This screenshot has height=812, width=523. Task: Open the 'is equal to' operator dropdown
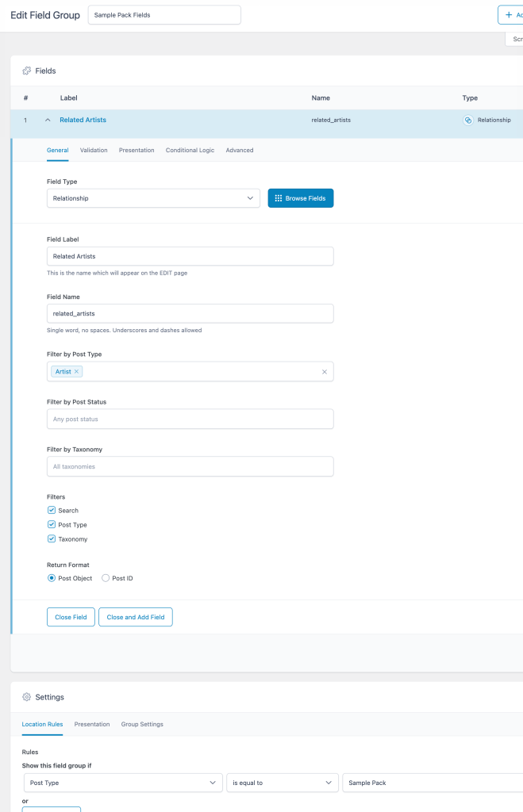[282, 783]
